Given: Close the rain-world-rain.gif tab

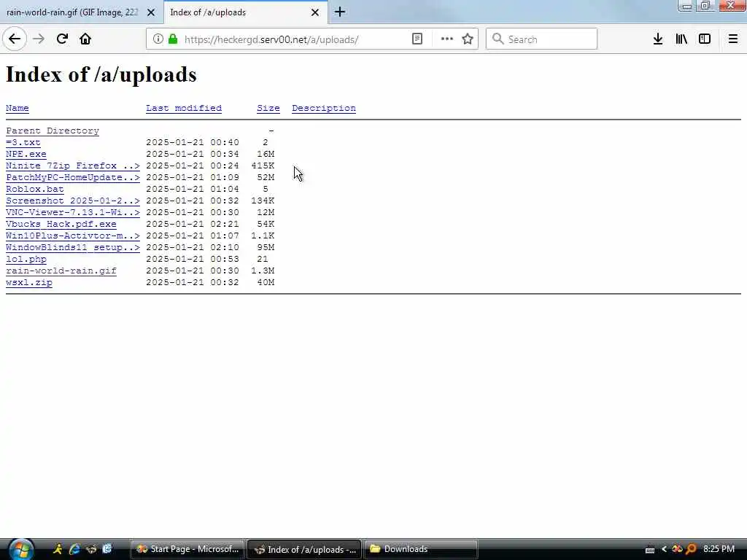Looking at the screenshot, I should [x=151, y=12].
